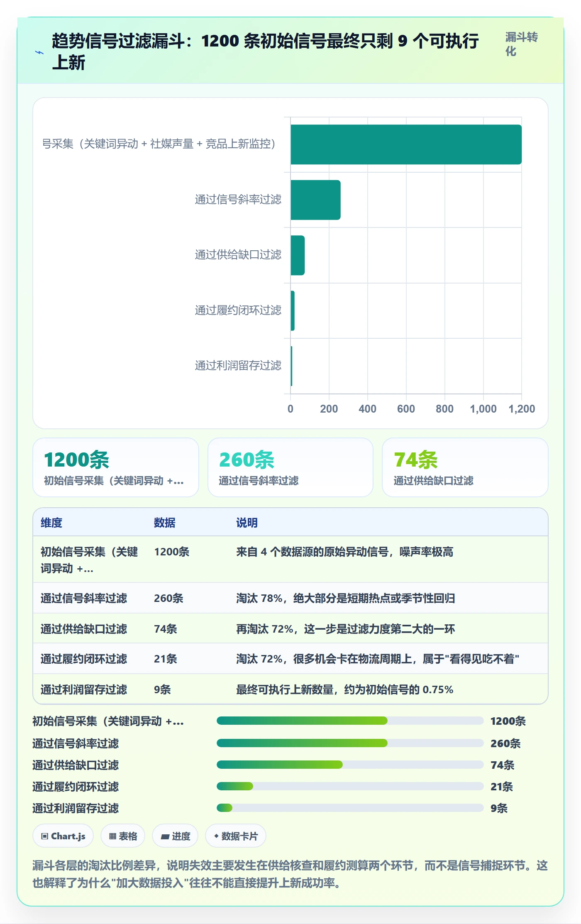Click the footer paragraph starting 漏斗各层的淘汰比例差异
The image size is (581, 924).
pyautogui.click(x=290, y=874)
